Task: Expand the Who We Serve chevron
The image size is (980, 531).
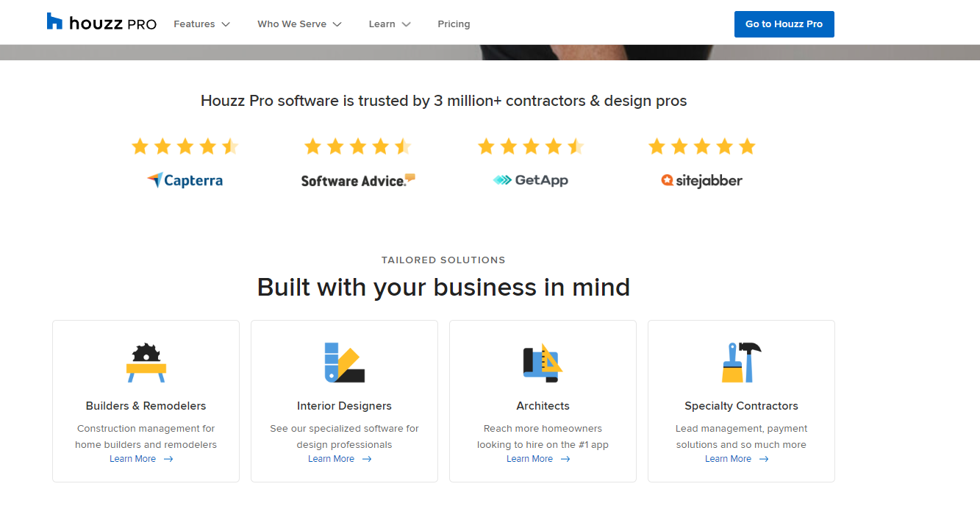Action: click(337, 24)
